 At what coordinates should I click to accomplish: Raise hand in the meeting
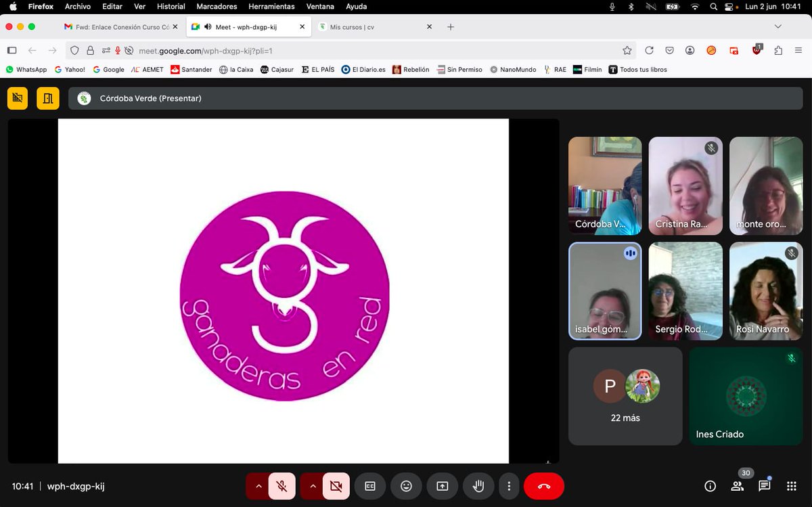point(478,486)
